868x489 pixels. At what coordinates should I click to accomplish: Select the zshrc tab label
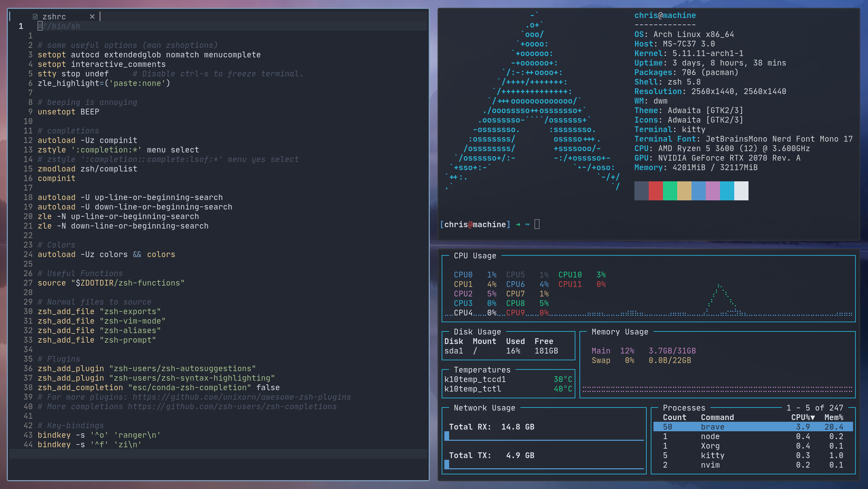54,16
